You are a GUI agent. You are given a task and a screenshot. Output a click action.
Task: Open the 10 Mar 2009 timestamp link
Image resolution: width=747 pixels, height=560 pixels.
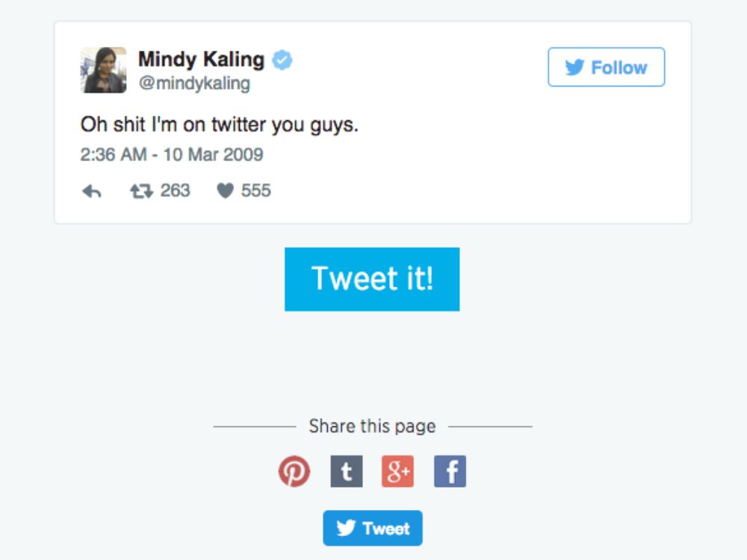[172, 155]
